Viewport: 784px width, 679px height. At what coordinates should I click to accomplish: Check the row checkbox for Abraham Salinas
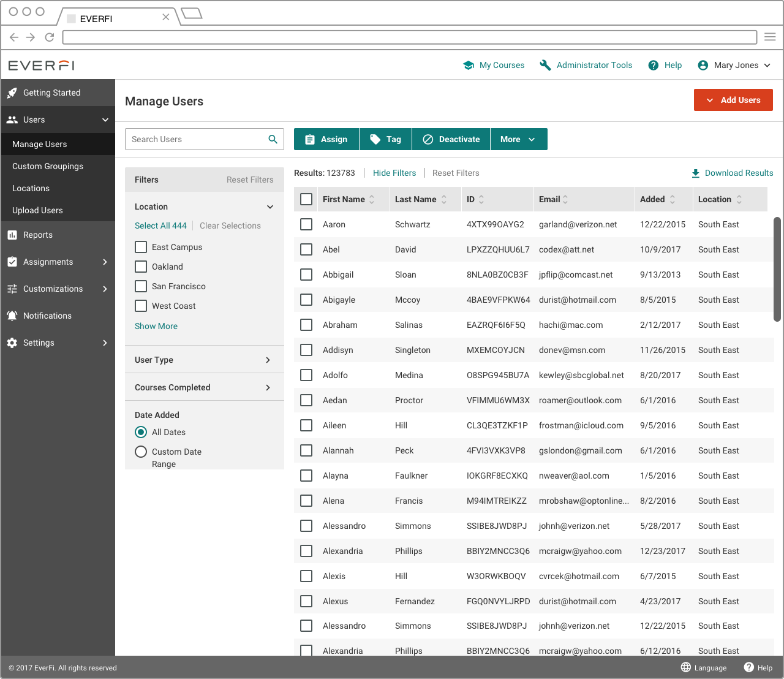pyautogui.click(x=306, y=325)
